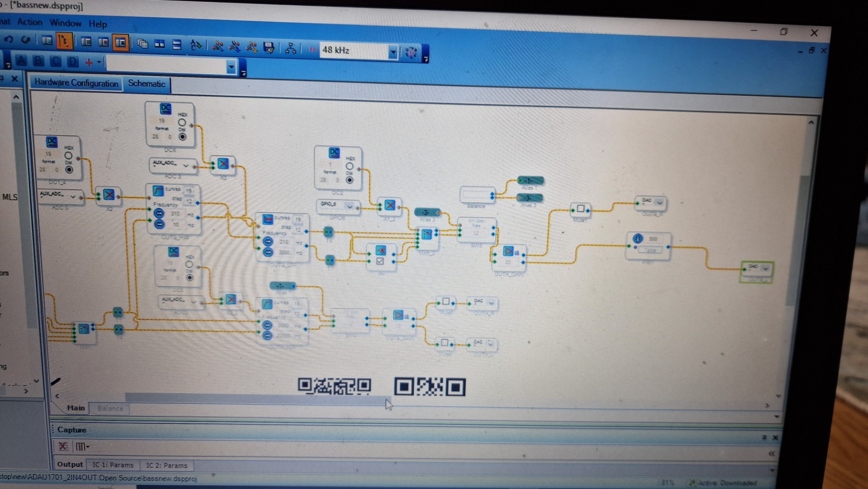Toggle the checkbox in the invert block
868x489 pixels.
click(380, 261)
